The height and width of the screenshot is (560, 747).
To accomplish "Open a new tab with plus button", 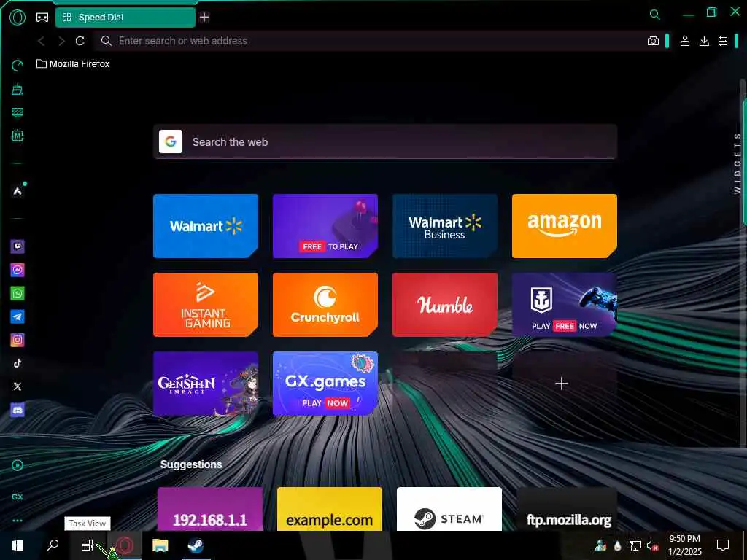I will click(x=204, y=17).
